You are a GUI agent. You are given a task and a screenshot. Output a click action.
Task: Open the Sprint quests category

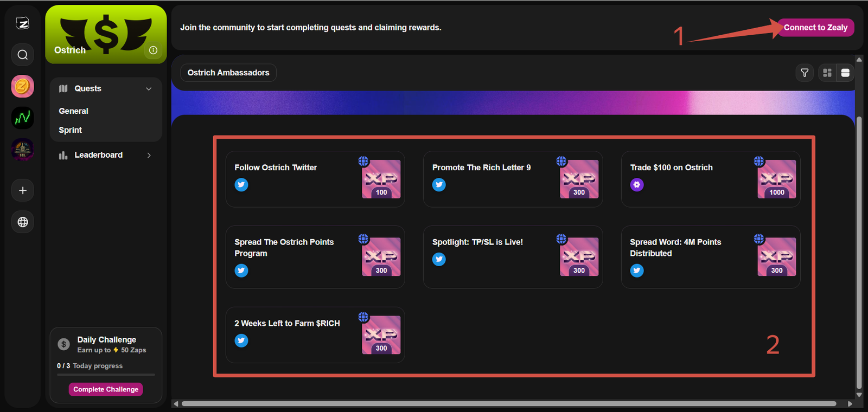pyautogui.click(x=71, y=130)
